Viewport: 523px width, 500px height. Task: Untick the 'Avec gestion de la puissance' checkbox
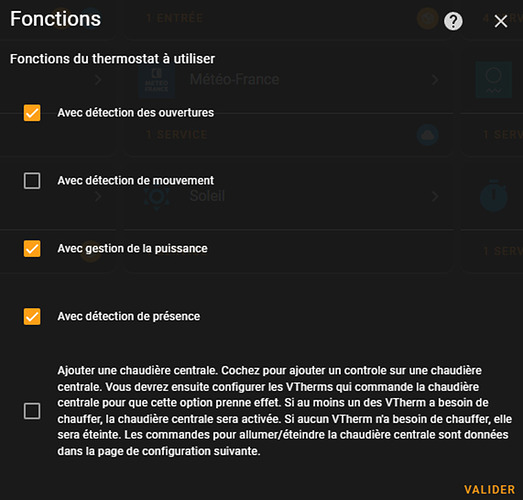click(32, 248)
